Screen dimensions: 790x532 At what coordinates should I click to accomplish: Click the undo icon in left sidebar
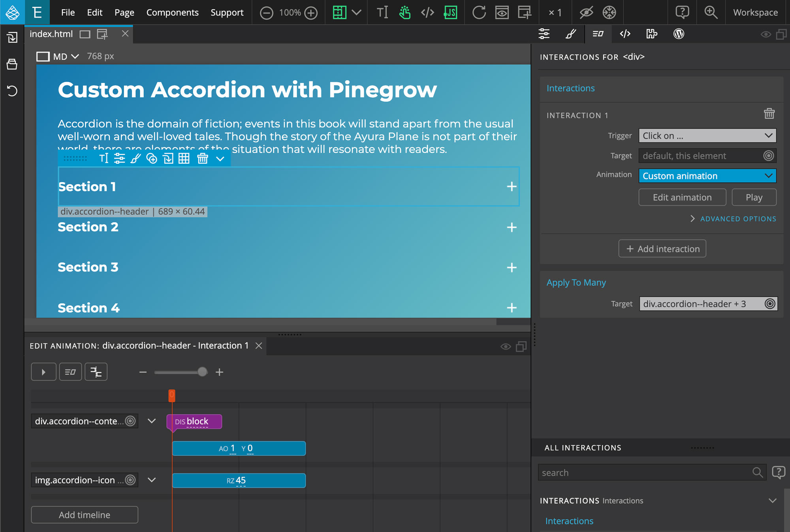pyautogui.click(x=12, y=91)
